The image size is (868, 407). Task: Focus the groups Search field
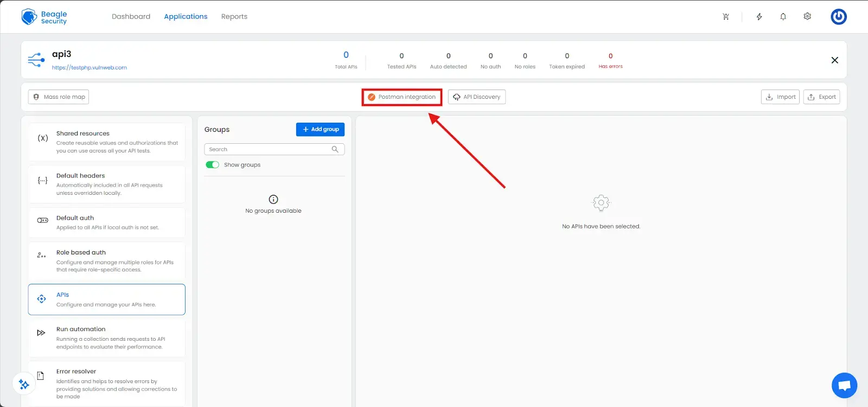click(275, 149)
